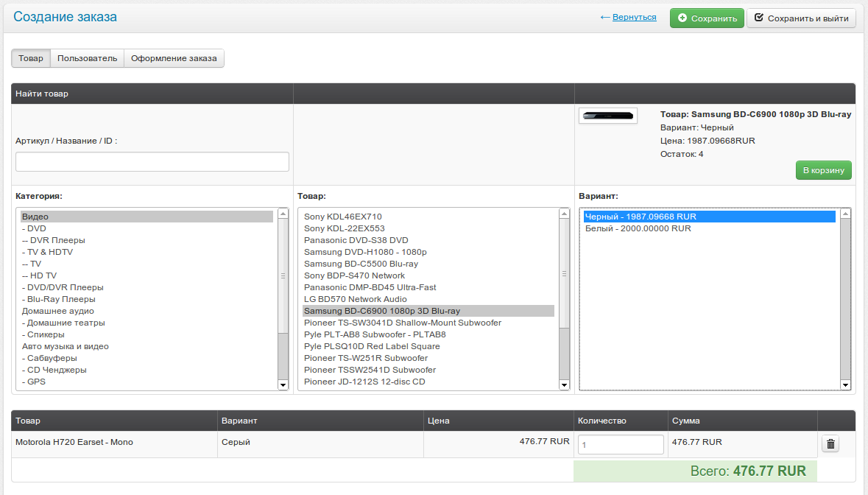
Task: Click the green Сохранить button
Action: [707, 18]
